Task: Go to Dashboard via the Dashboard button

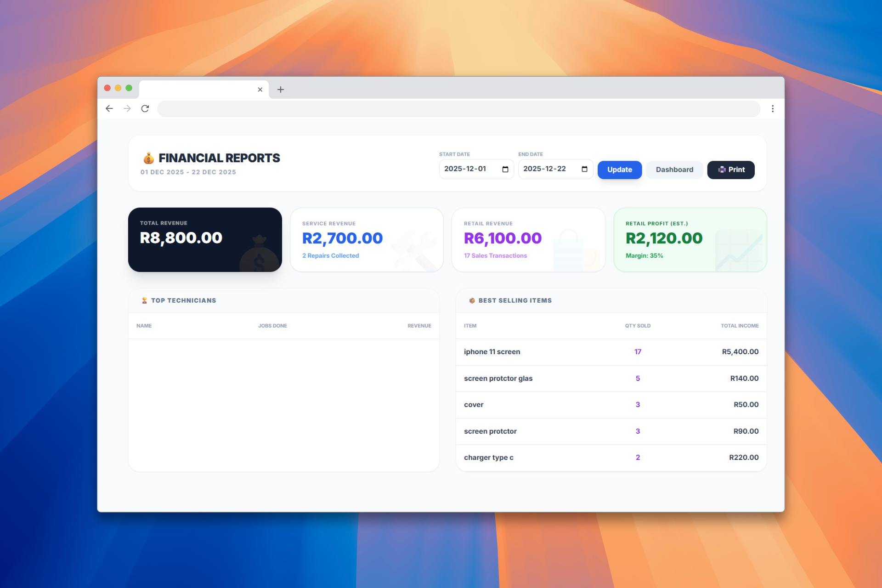Action: point(674,170)
